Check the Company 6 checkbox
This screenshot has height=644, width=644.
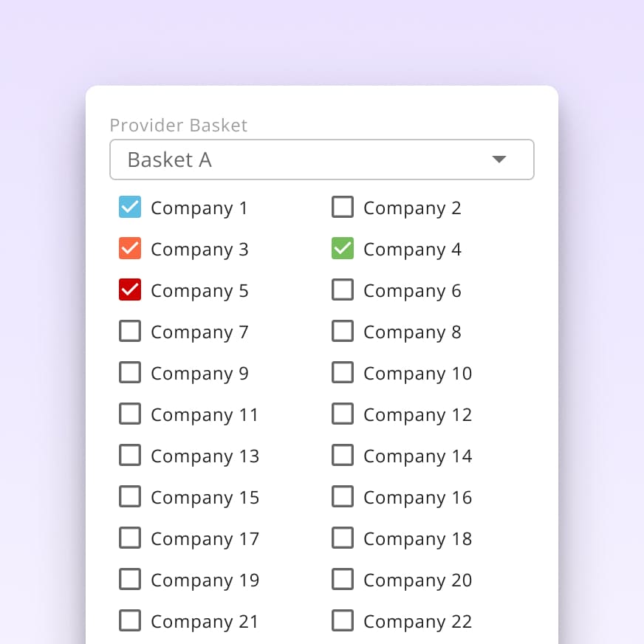(343, 290)
